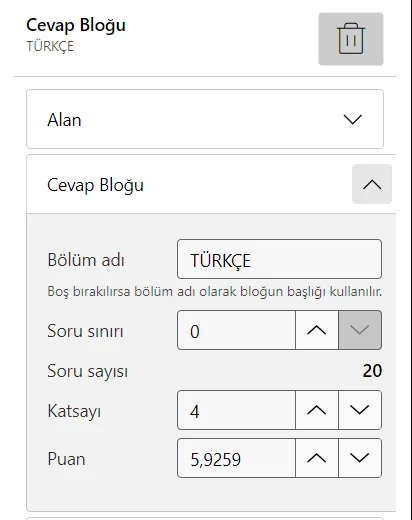Focus the Bölüm adı text field
412x520 pixels.
point(279,259)
